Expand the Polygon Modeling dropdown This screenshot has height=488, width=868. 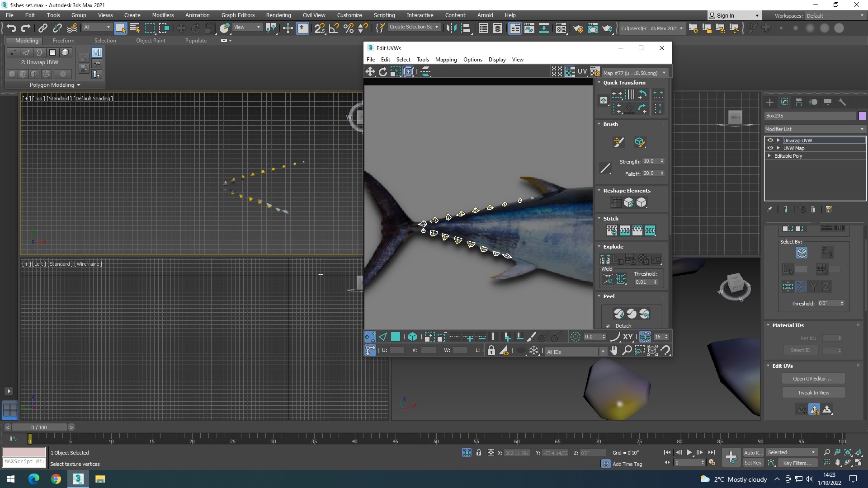(55, 85)
